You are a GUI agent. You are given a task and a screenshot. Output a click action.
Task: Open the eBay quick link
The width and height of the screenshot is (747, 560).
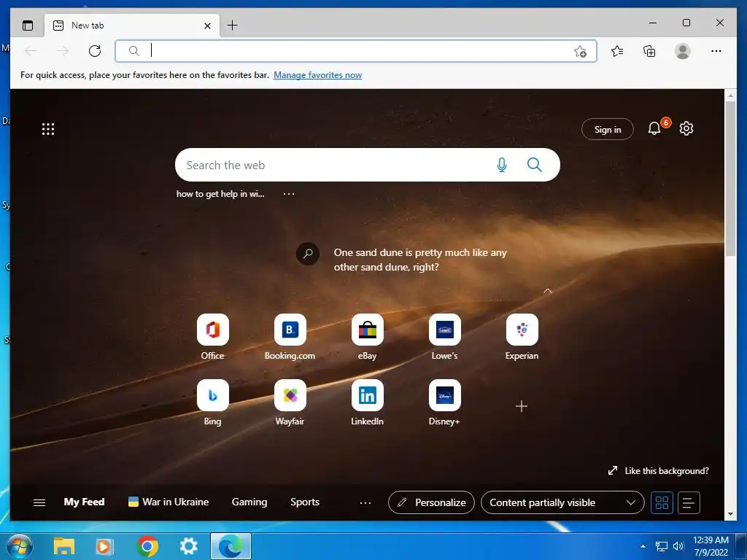click(368, 337)
